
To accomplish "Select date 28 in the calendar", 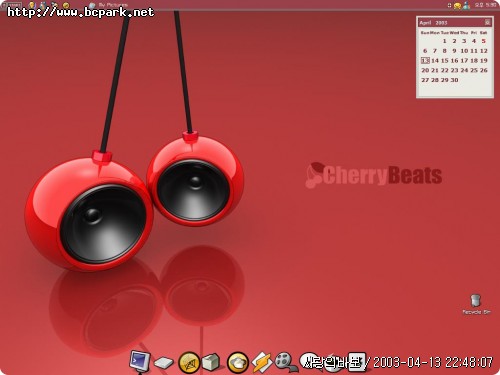I will tap(435, 80).
